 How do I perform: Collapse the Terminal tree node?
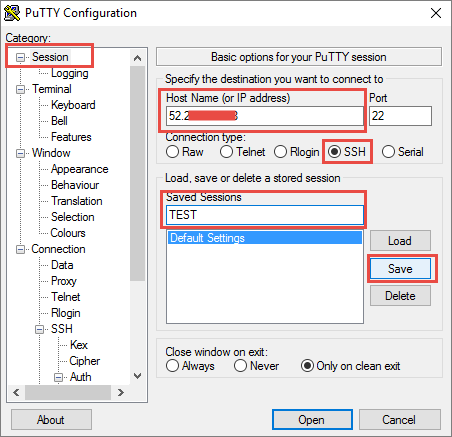[20, 89]
